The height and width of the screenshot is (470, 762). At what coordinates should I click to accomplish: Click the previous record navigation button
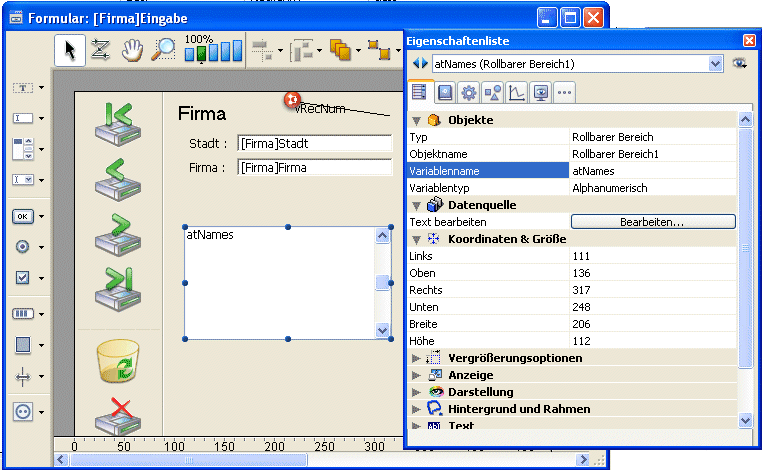tap(119, 176)
